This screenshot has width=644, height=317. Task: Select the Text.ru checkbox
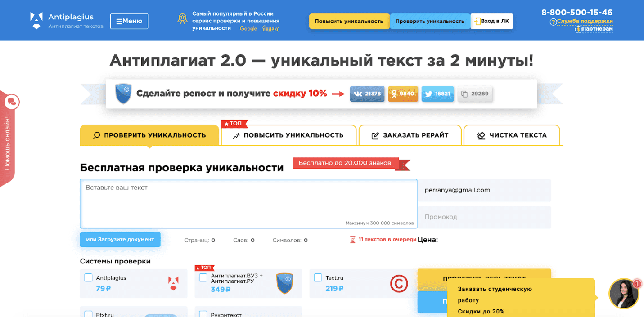click(x=318, y=277)
